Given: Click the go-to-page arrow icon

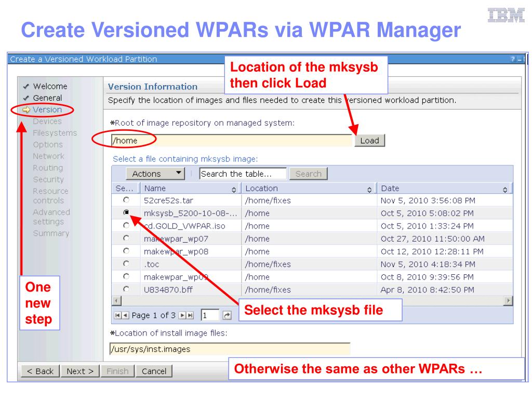Looking at the screenshot, I should click(x=227, y=315).
